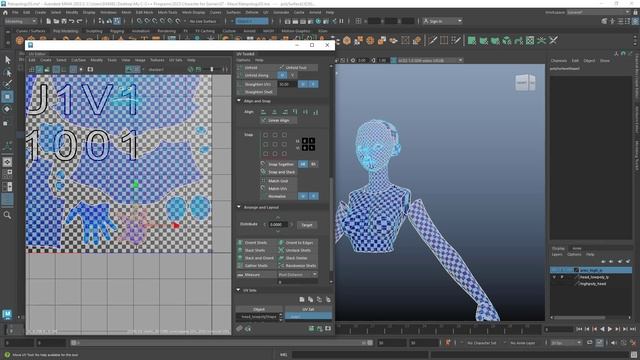Toggle U direction for Unfold Along

[x=282, y=75]
